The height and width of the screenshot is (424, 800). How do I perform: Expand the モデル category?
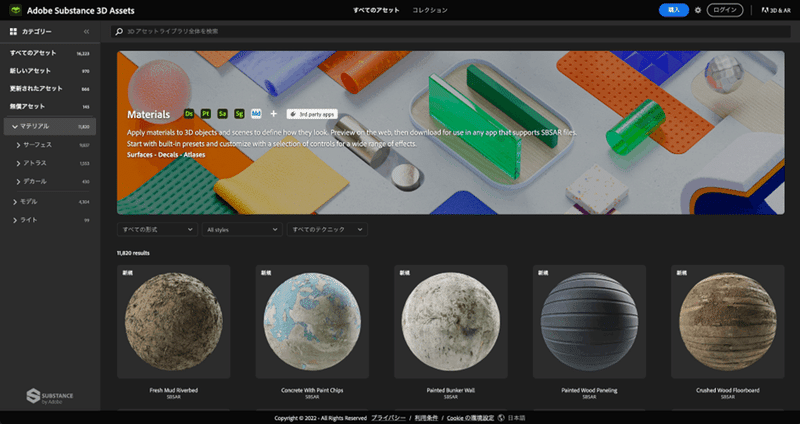(15, 202)
